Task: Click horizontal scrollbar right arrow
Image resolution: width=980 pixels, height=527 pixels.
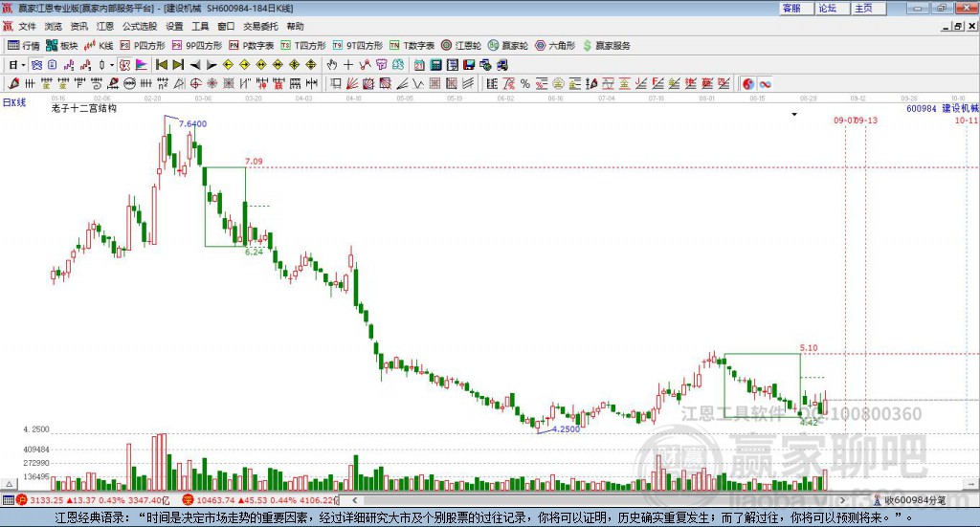Action: pyautogui.click(x=842, y=500)
